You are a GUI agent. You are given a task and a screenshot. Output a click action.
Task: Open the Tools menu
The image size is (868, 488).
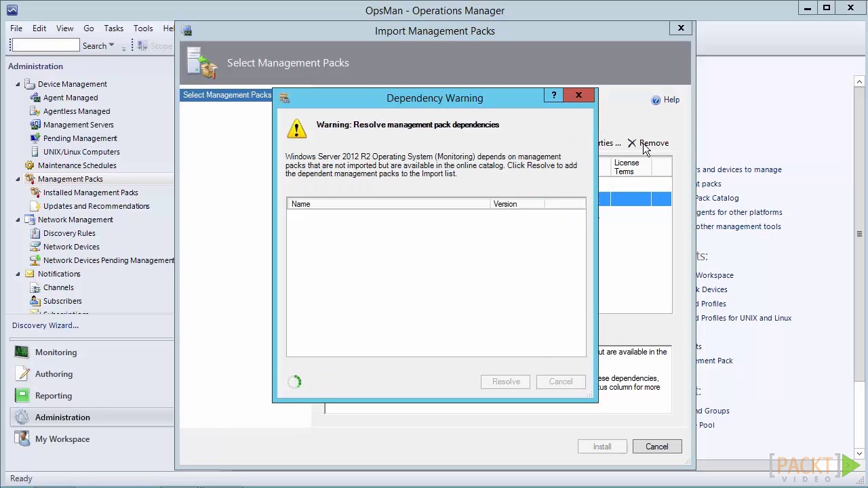(x=143, y=28)
